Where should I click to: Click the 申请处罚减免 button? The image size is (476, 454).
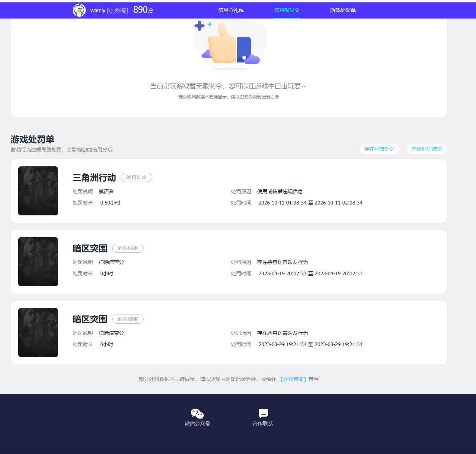pyautogui.click(x=427, y=149)
